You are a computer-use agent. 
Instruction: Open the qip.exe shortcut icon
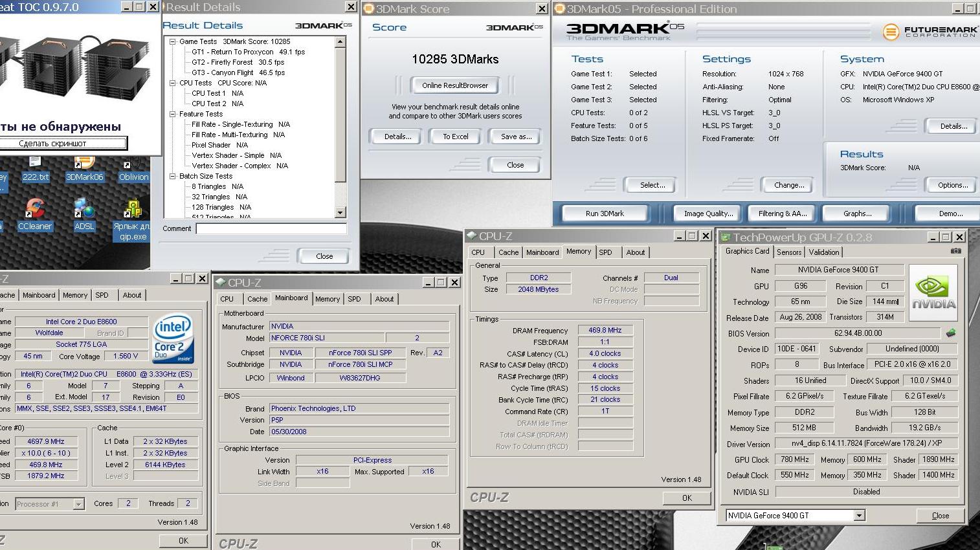click(132, 220)
